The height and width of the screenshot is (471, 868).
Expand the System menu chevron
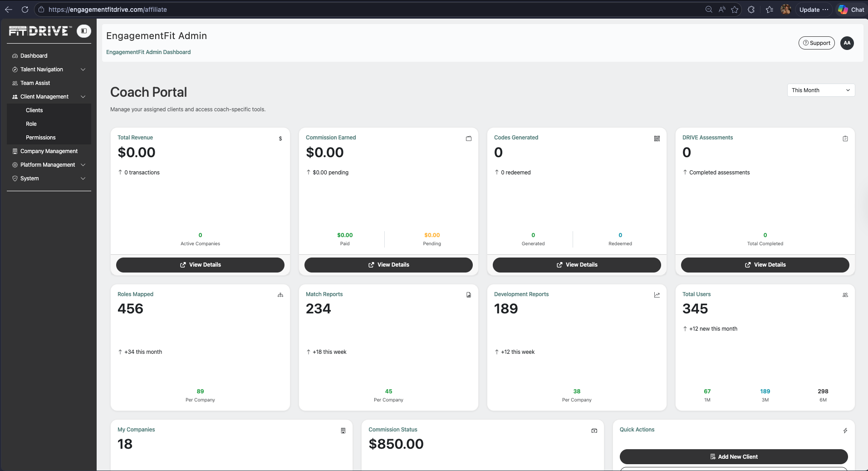83,178
